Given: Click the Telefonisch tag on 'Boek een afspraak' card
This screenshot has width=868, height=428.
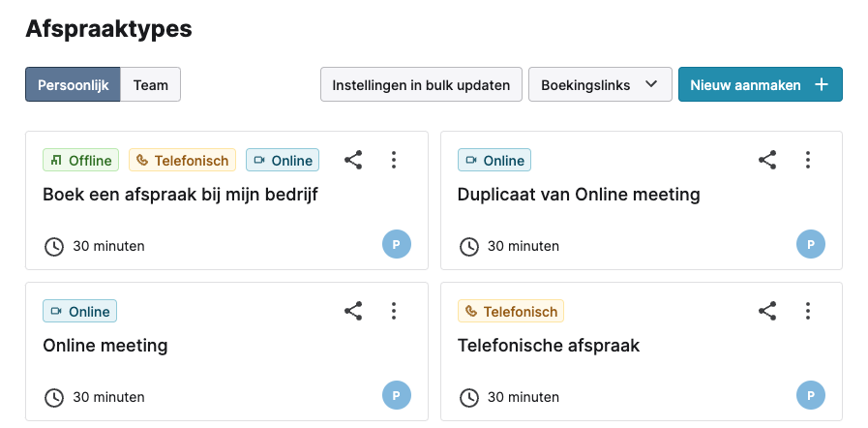Looking at the screenshot, I should tap(182, 160).
